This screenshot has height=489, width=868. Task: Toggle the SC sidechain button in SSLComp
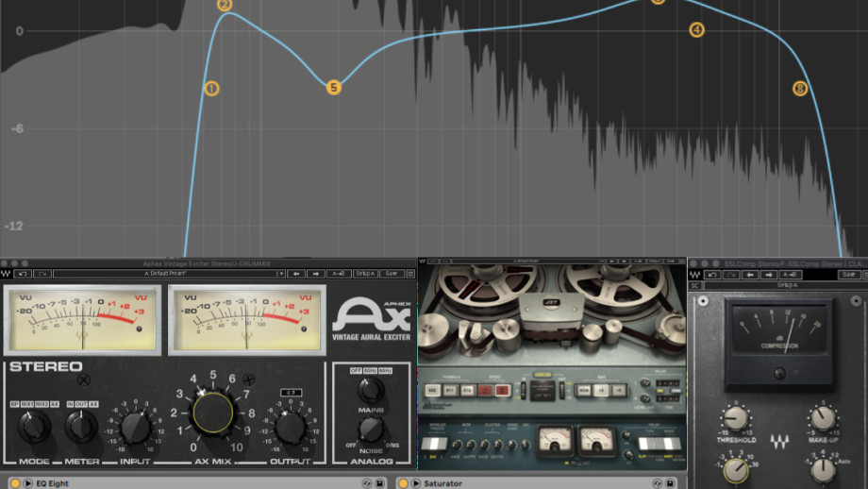point(695,285)
